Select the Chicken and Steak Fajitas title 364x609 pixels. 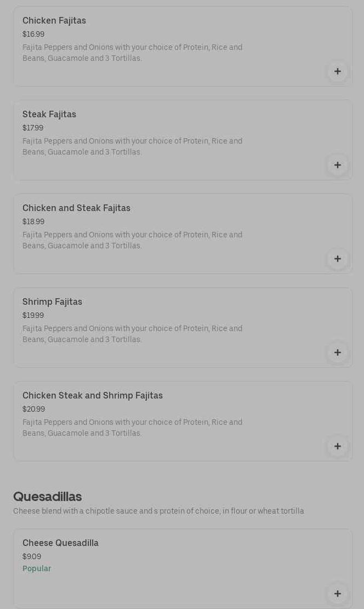76,208
